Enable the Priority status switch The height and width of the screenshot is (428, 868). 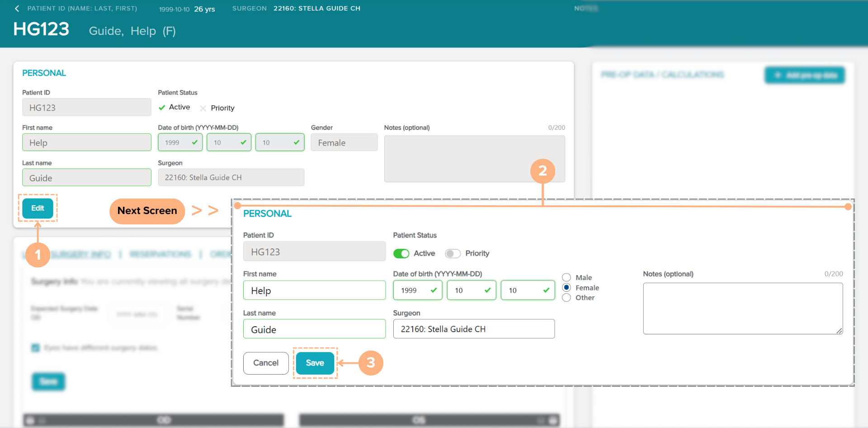point(453,253)
